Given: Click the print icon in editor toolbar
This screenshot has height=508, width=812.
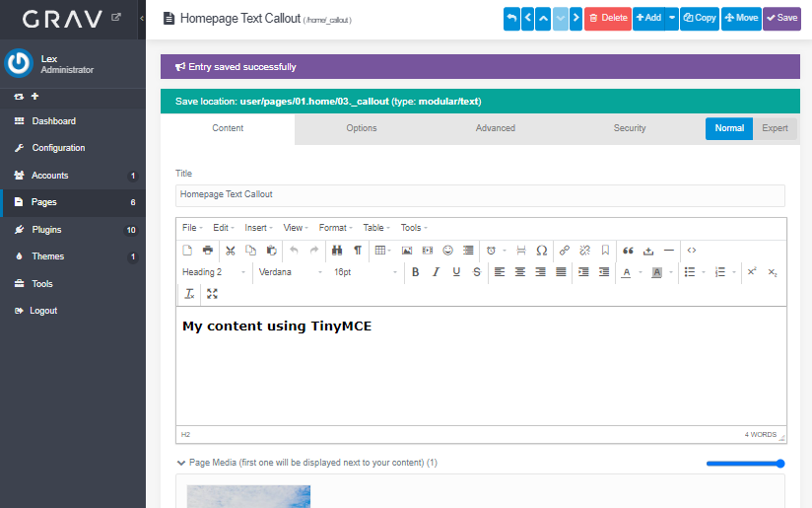Looking at the screenshot, I should pyautogui.click(x=208, y=251).
